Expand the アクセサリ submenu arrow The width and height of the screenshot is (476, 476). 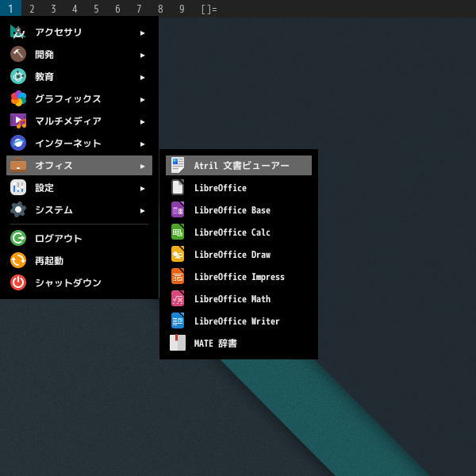point(142,33)
